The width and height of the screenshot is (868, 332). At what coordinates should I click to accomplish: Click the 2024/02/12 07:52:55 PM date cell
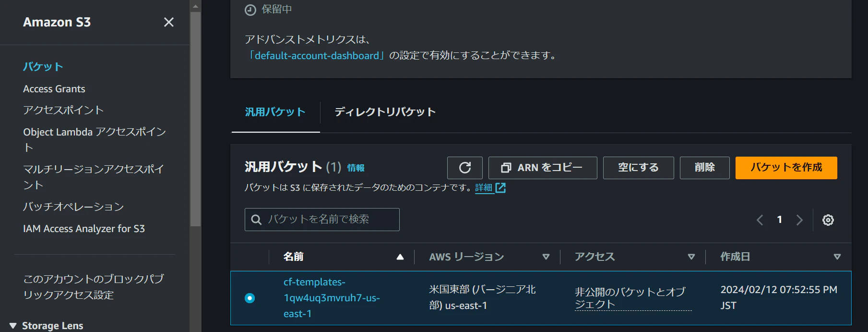coord(779,298)
